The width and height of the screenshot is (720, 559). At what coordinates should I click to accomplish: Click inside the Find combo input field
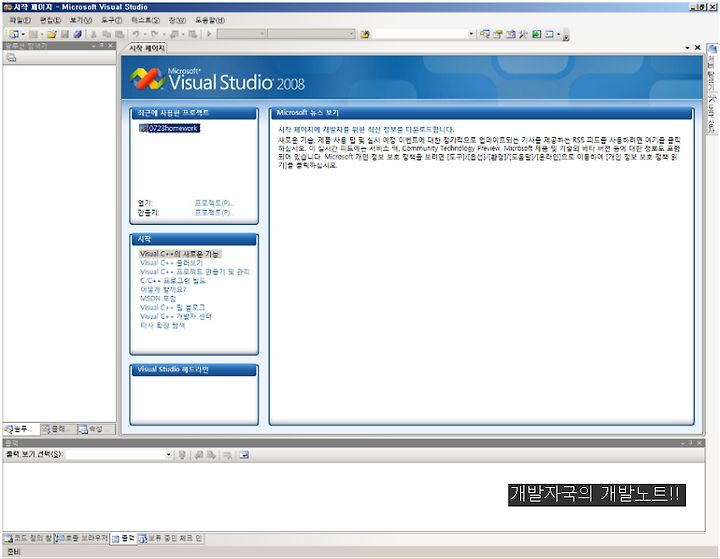point(419,34)
